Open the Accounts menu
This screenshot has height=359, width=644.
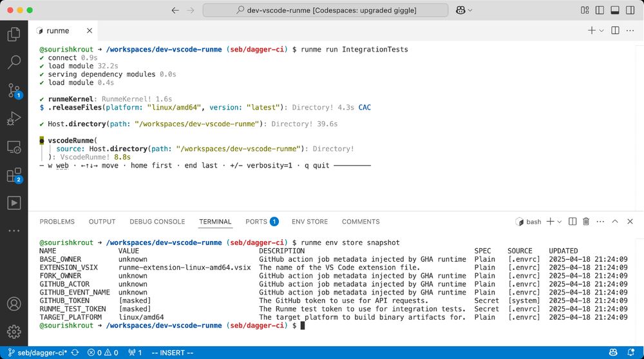click(14, 304)
